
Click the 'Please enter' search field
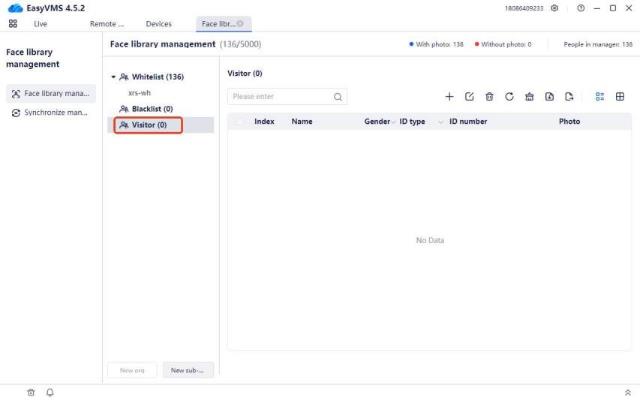pos(280,97)
